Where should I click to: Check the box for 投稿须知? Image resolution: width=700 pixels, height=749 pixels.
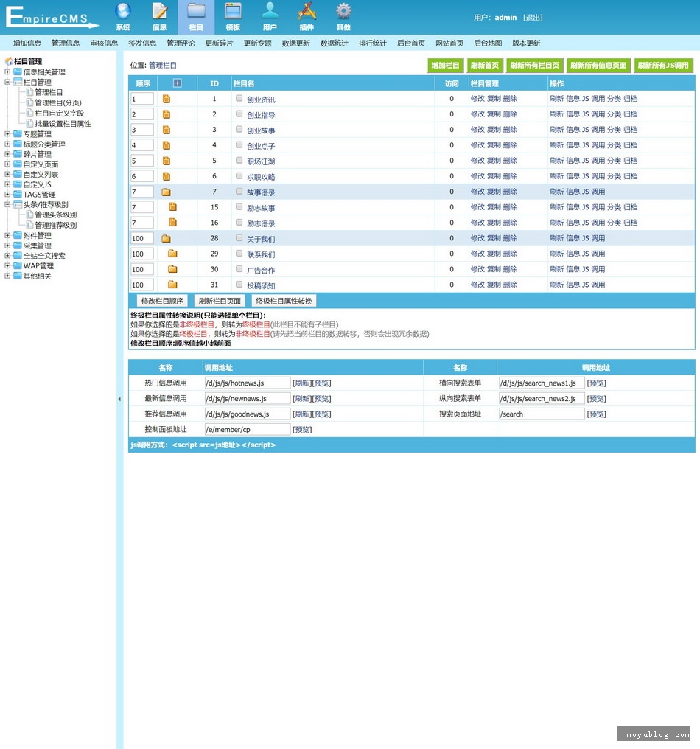tap(239, 284)
